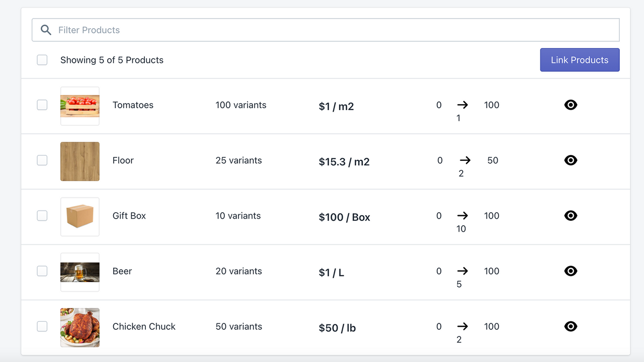Open the Tomatoes product thumbnail
Image resolution: width=644 pixels, height=362 pixels.
click(x=80, y=106)
